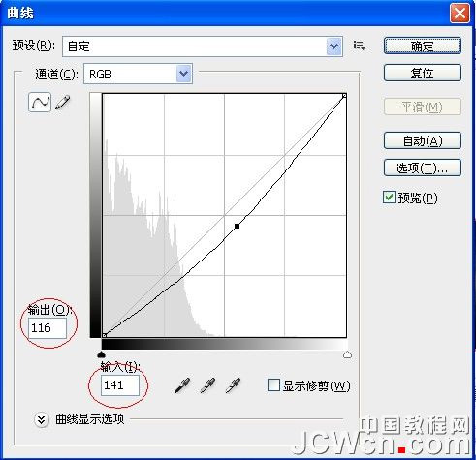
Task: Click the disabled 平滑(M) button
Action: (423, 107)
